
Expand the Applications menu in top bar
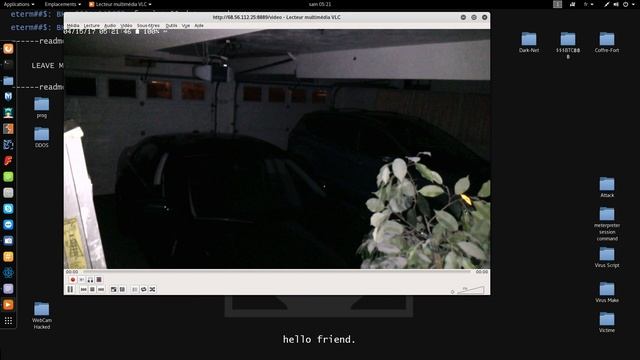click(19, 4)
